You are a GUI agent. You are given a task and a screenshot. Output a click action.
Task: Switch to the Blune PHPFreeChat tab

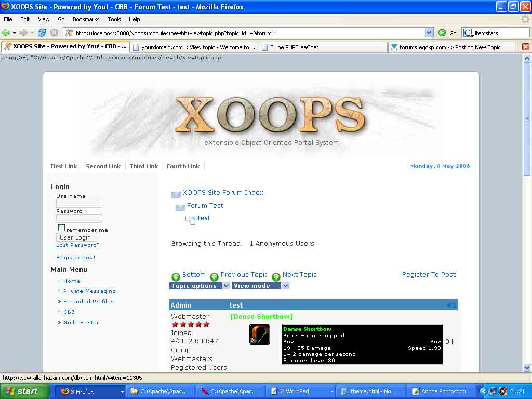[323, 47]
